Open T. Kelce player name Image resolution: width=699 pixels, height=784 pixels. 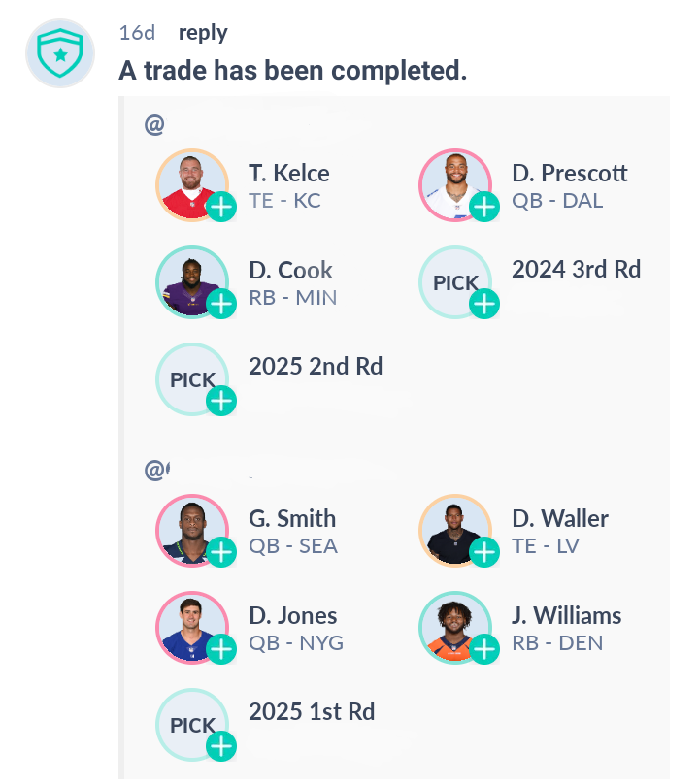click(x=289, y=174)
